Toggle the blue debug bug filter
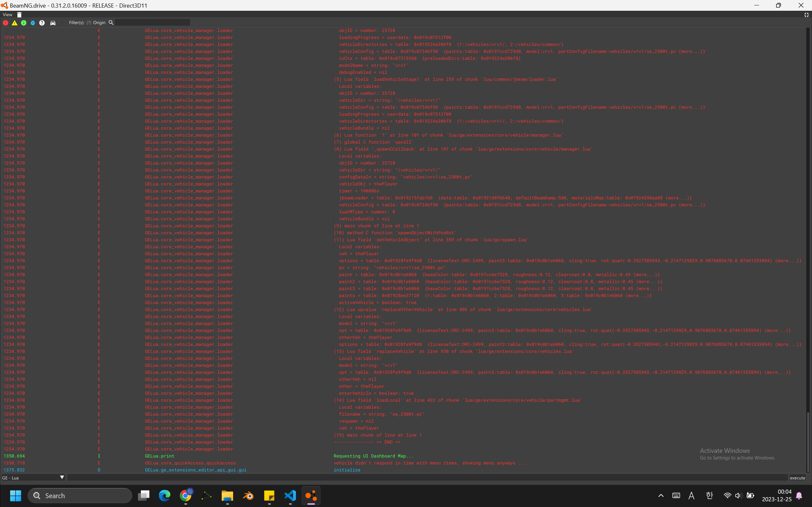 (x=33, y=23)
